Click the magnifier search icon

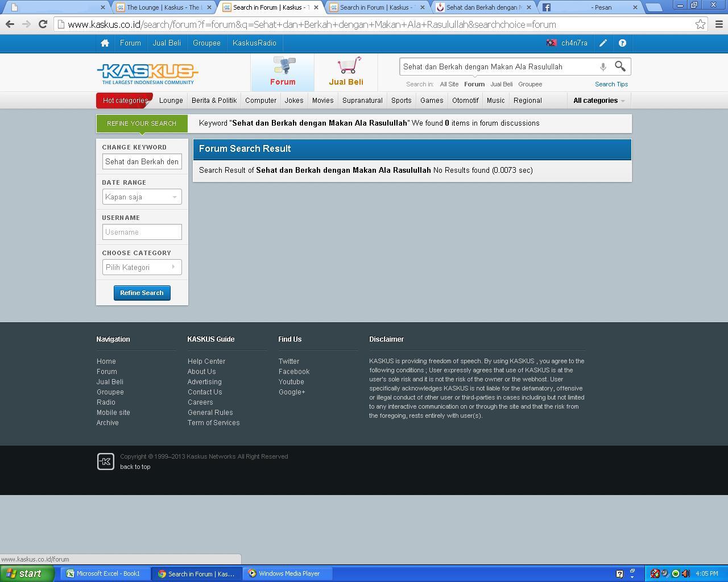620,66
